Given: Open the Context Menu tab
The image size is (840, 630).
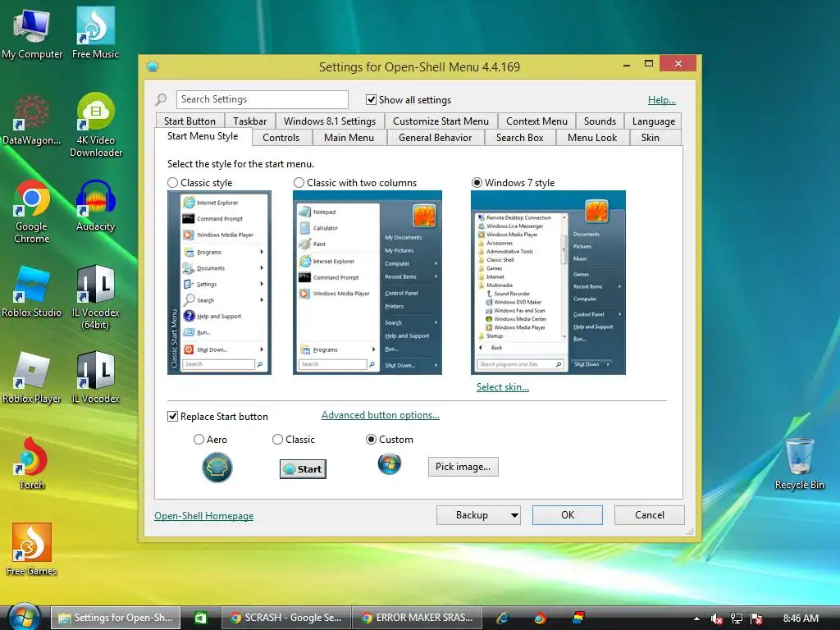Looking at the screenshot, I should coord(536,121).
